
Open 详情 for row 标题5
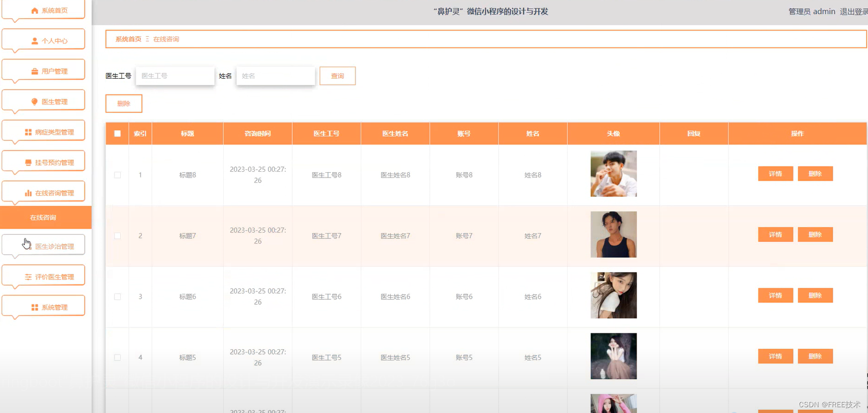click(x=775, y=356)
